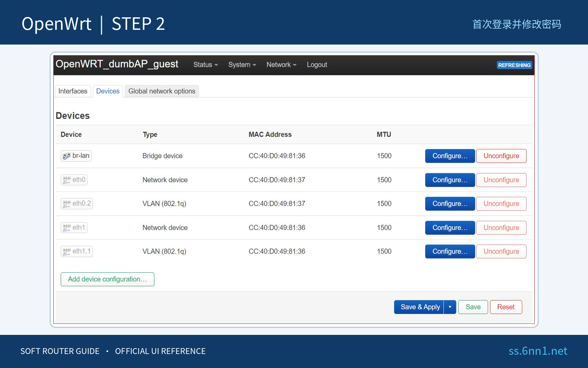Click the Network device type of eth0
588x368 pixels.
(x=165, y=180)
